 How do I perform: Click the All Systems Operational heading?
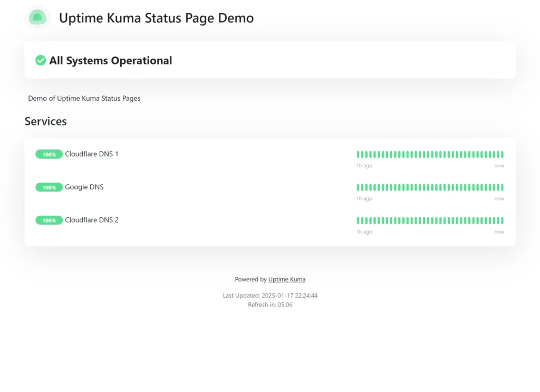pos(111,61)
